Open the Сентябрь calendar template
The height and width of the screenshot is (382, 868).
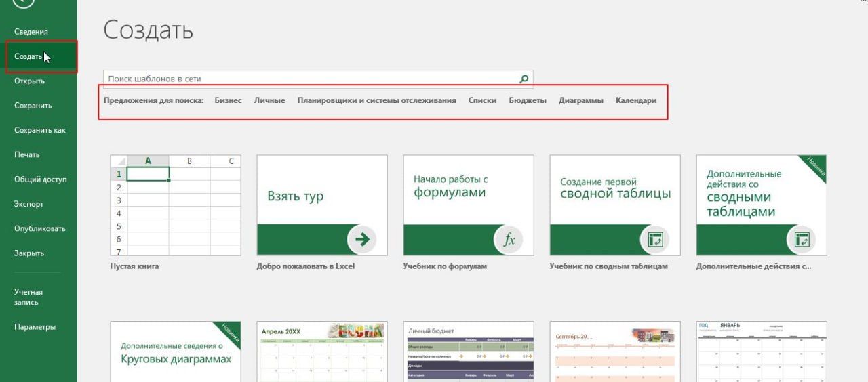pos(615,352)
